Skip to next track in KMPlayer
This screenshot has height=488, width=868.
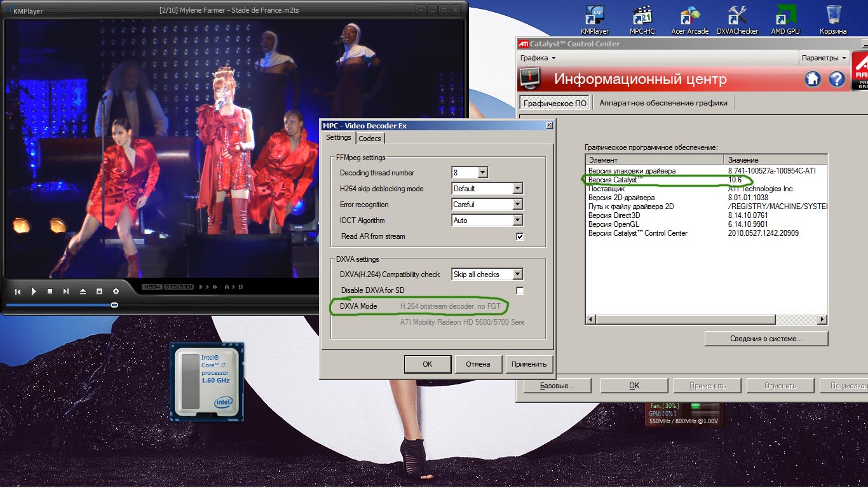pyautogui.click(x=66, y=292)
